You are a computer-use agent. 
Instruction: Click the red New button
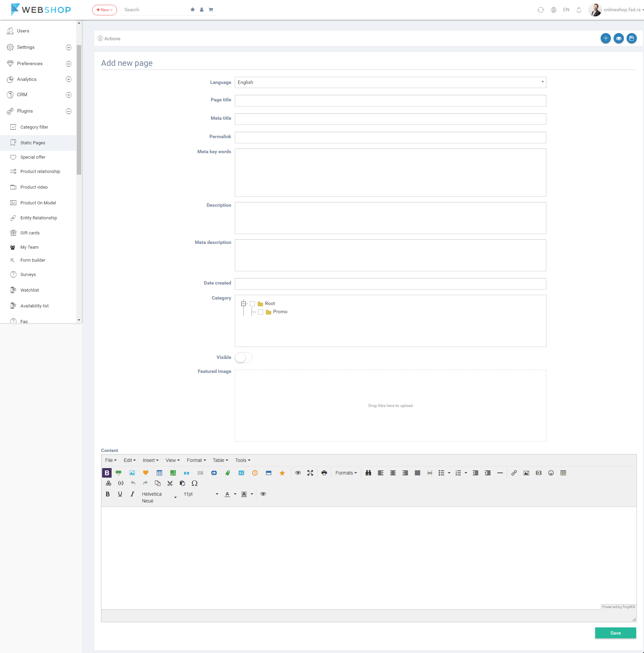point(104,10)
